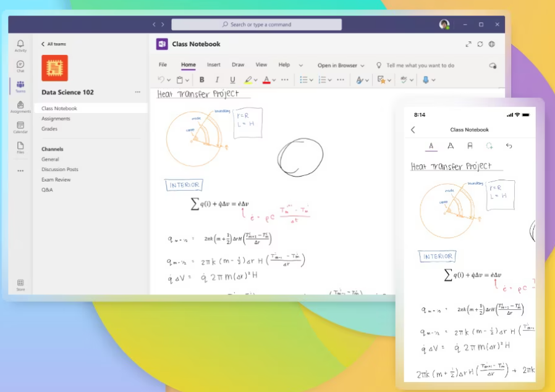The width and height of the screenshot is (555, 392).
Task: Select Class Notebook in the team channel list
Action: tap(91, 108)
